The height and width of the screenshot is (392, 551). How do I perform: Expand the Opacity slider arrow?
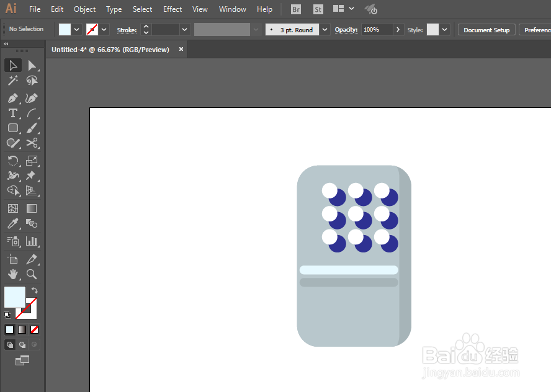coord(398,30)
